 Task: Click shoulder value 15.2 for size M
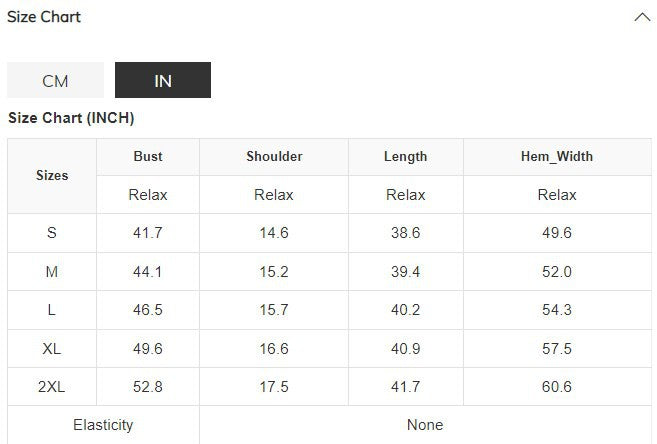coord(274,272)
